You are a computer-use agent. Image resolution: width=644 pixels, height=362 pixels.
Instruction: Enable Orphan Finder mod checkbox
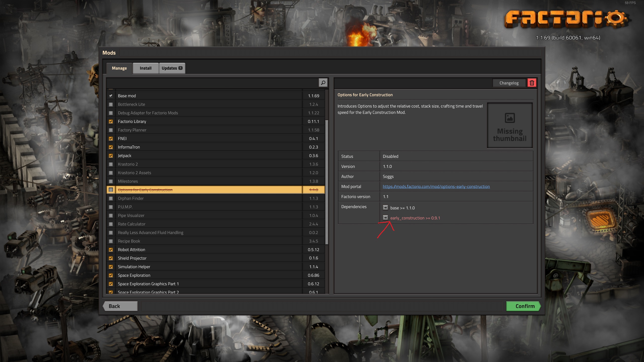(x=111, y=198)
